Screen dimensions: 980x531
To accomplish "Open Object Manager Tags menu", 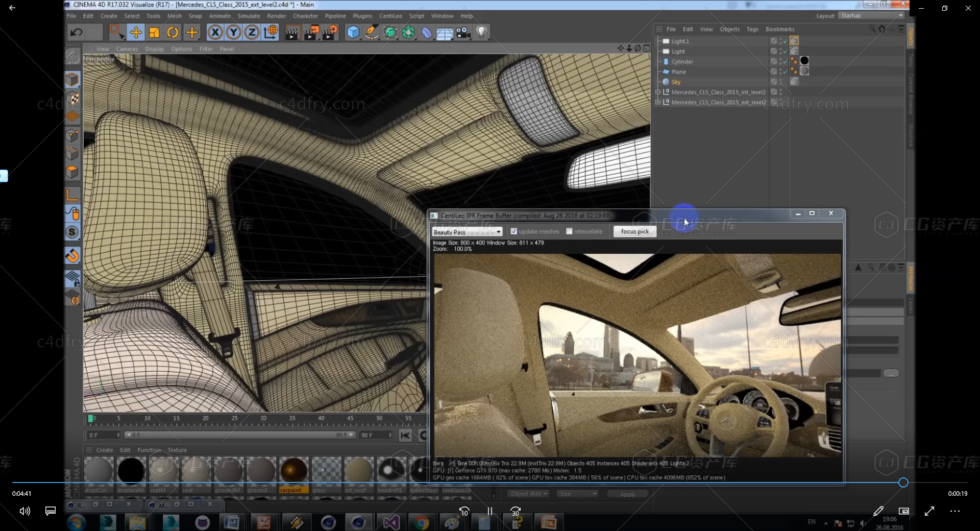I will point(752,29).
